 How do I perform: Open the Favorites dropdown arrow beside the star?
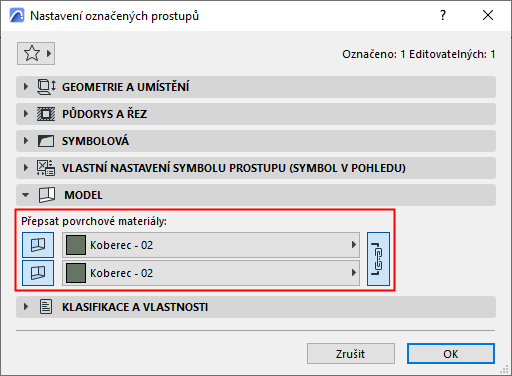click(x=49, y=53)
